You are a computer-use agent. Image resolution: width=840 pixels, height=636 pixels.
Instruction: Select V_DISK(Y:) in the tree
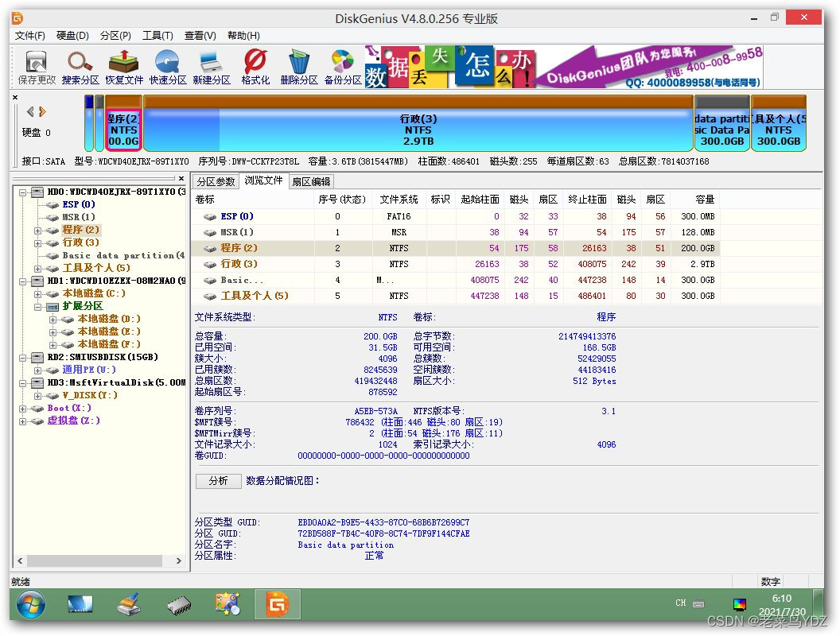[89, 396]
